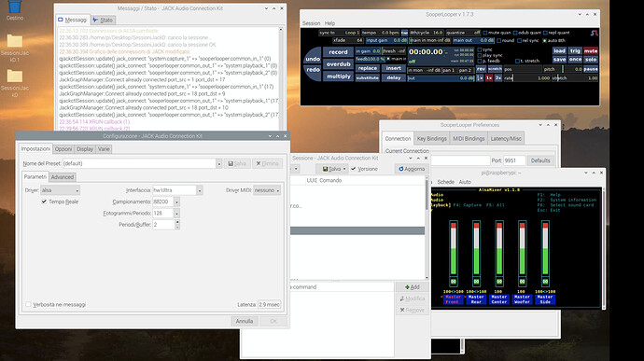Click the Salva floppy button in Sessione window

[x=332, y=169]
